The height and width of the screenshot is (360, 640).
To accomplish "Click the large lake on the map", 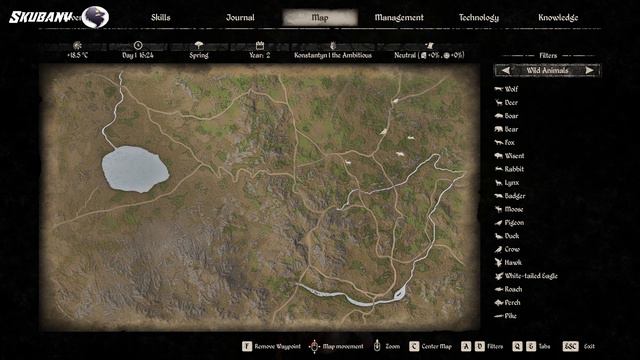I will (x=135, y=169).
